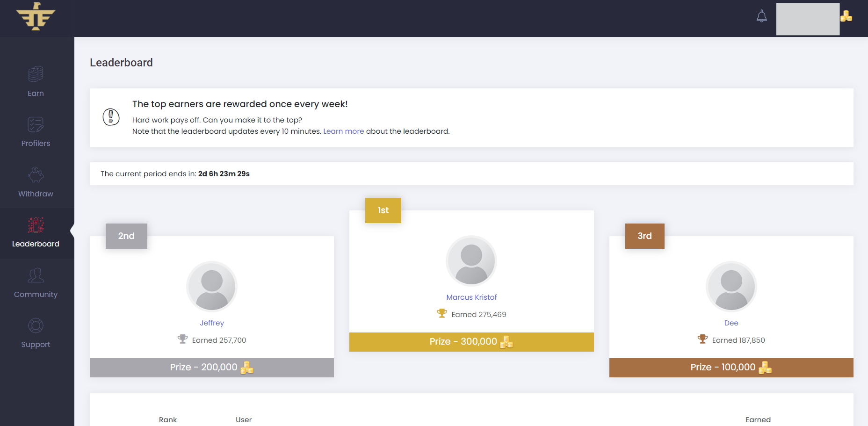Image resolution: width=868 pixels, height=426 pixels.
Task: Click 'Earned 275,469' text
Action: pyautogui.click(x=479, y=315)
